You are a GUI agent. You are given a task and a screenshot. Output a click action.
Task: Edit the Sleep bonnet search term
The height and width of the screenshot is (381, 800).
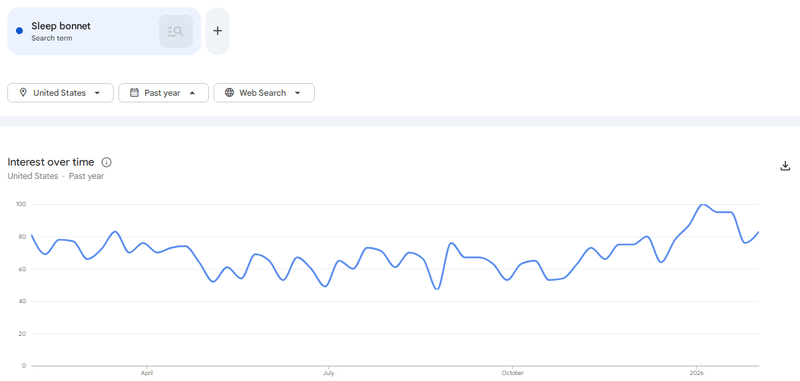(61, 26)
